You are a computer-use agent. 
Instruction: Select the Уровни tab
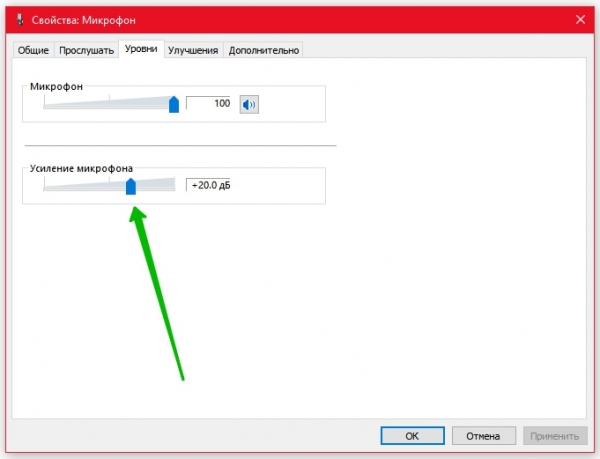tap(141, 49)
